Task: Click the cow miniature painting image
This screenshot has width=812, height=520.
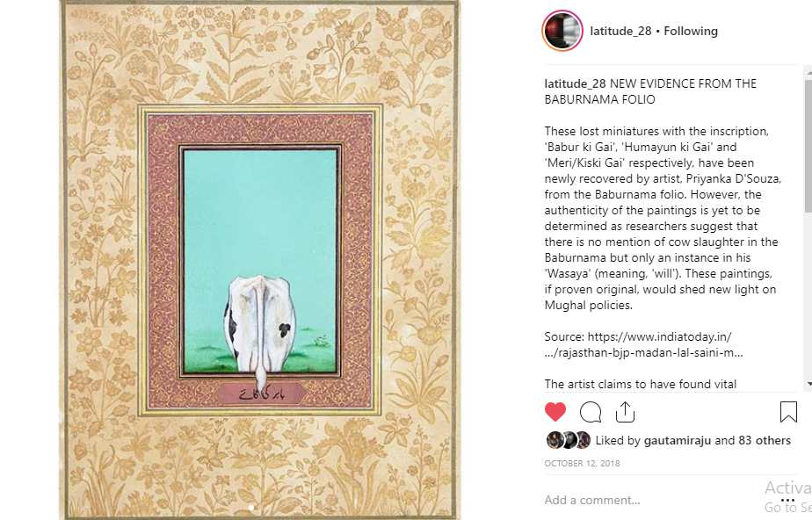Action: pos(259,260)
